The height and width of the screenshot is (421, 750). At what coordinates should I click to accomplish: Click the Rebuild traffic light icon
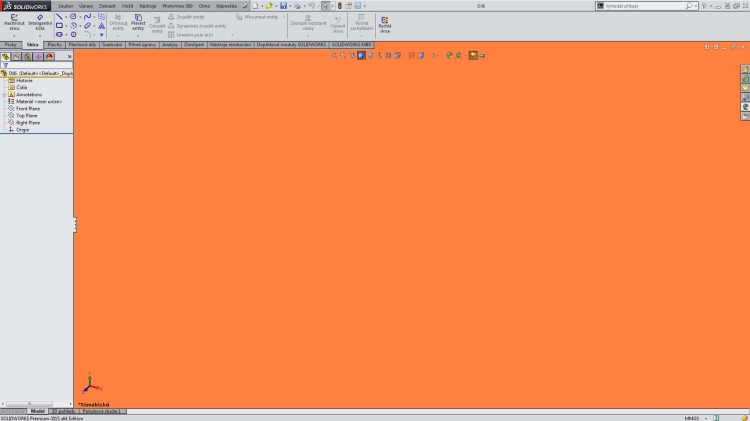tap(340, 6)
